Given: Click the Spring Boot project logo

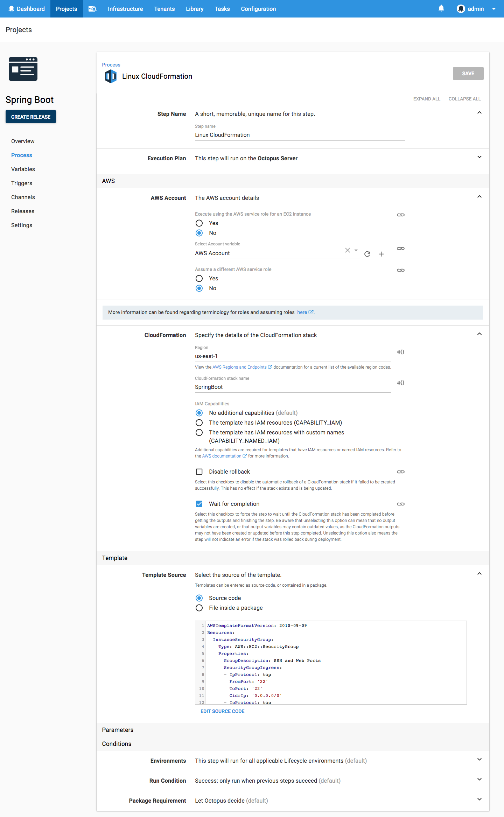Looking at the screenshot, I should tap(23, 69).
